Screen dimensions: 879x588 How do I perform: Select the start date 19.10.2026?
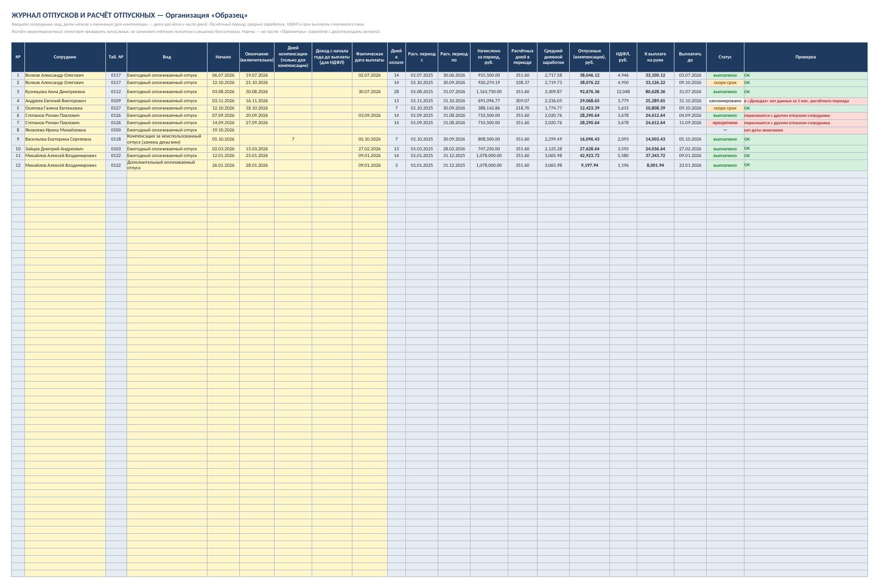(223, 130)
